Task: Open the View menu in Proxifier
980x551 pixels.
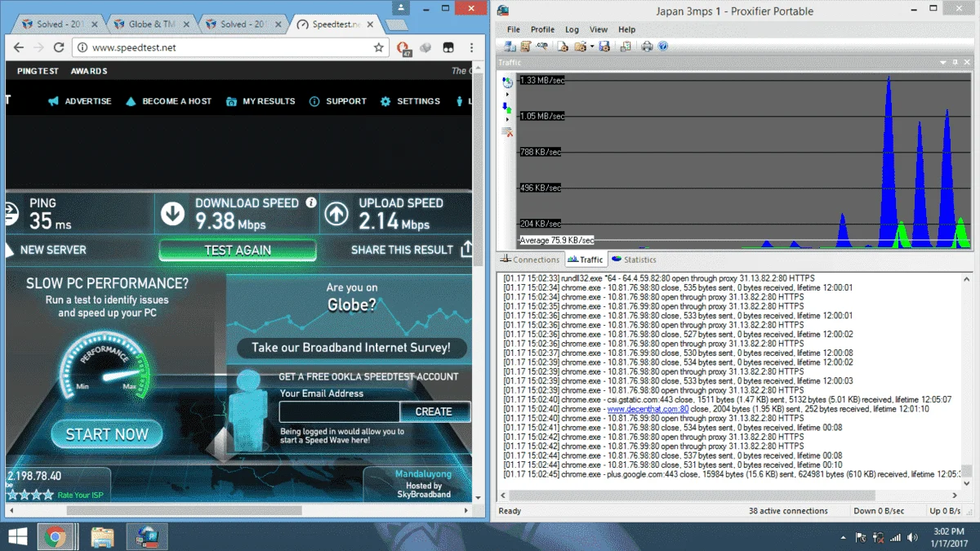Action: 599,29
